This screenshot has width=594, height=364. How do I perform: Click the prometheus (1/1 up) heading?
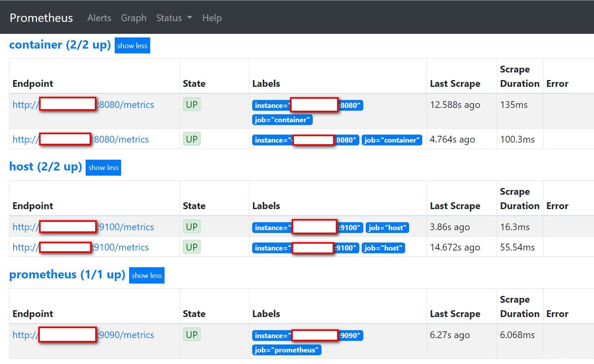coord(67,274)
